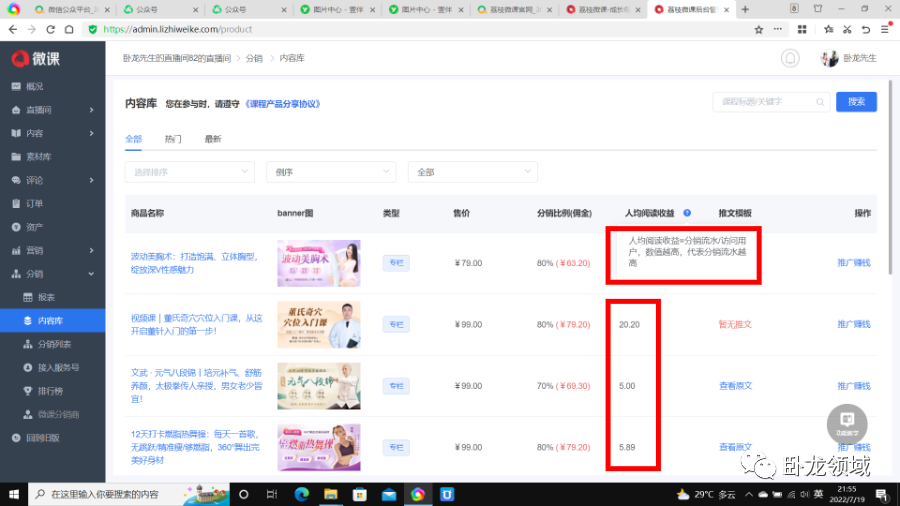Open Windows Start menu
The image size is (900, 506).
pos(14,494)
